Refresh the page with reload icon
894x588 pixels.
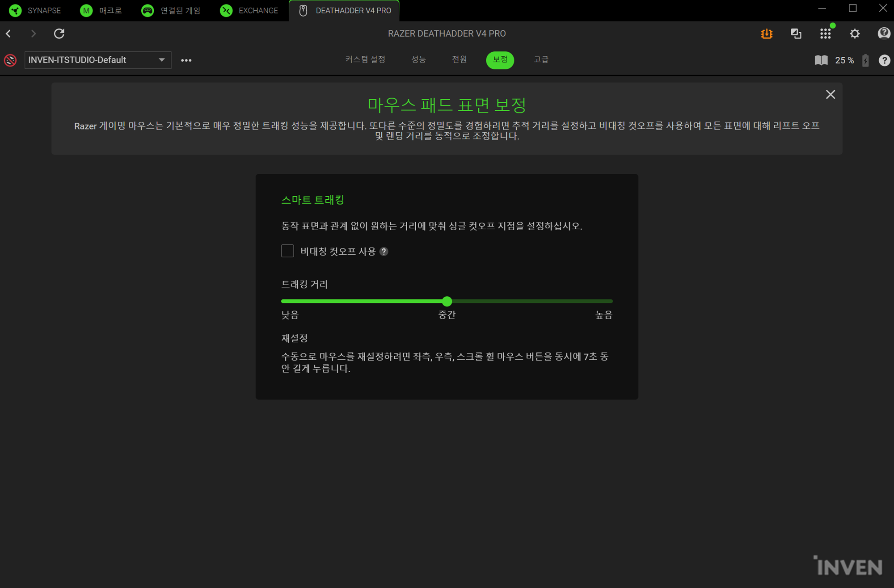coord(59,34)
